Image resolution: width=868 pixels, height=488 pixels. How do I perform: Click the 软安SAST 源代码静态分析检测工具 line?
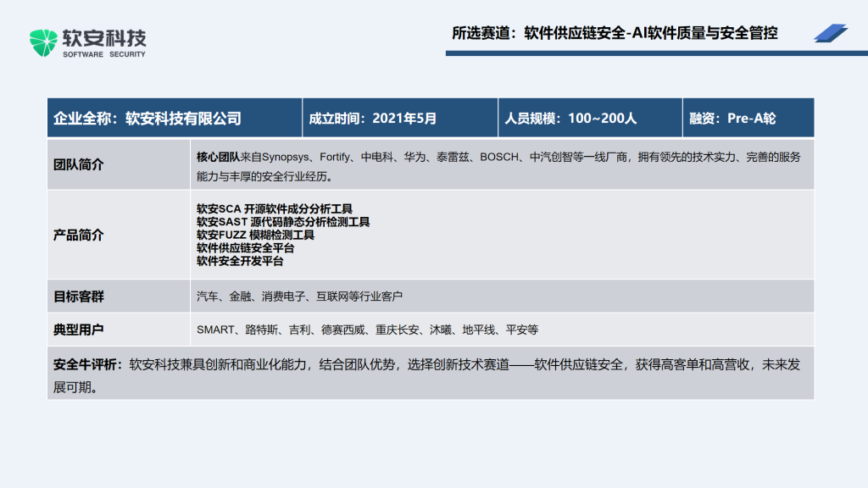point(283,222)
